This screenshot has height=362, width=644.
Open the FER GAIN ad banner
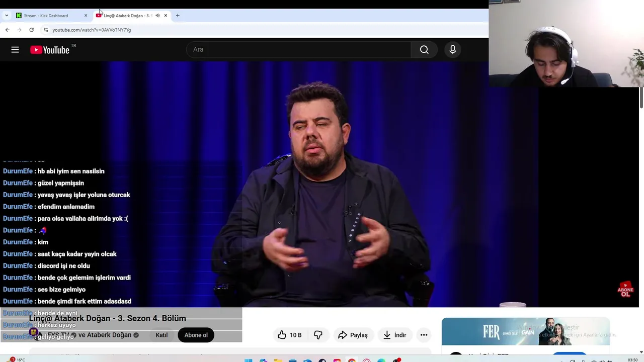point(525,332)
